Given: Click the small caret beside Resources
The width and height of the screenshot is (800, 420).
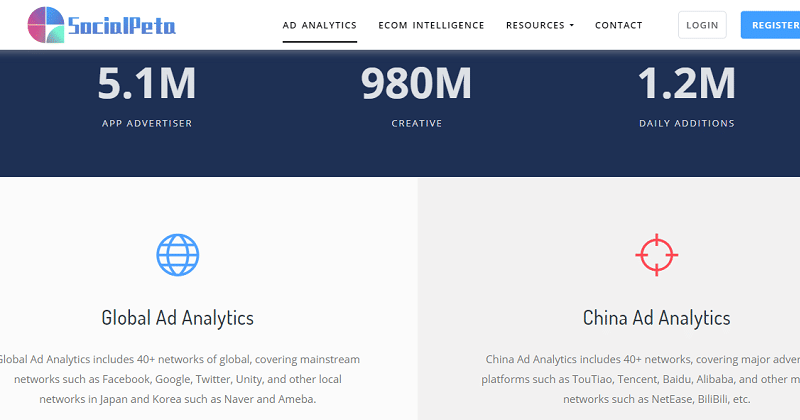Looking at the screenshot, I should 572,26.
